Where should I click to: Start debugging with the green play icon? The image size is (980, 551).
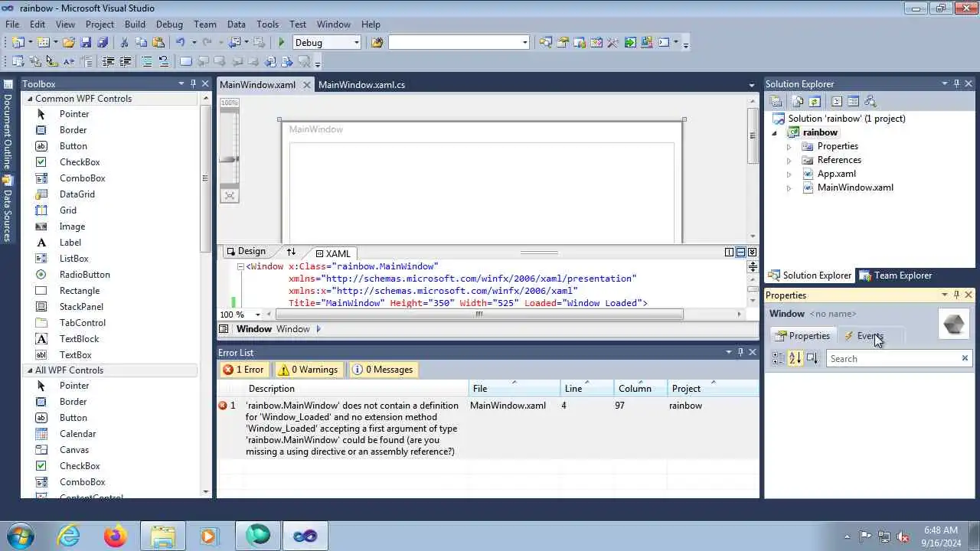tap(282, 43)
